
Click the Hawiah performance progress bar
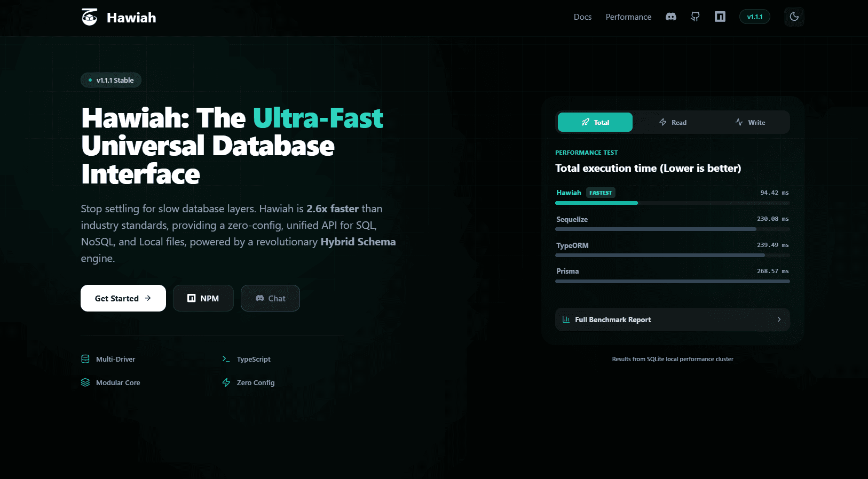(x=596, y=203)
